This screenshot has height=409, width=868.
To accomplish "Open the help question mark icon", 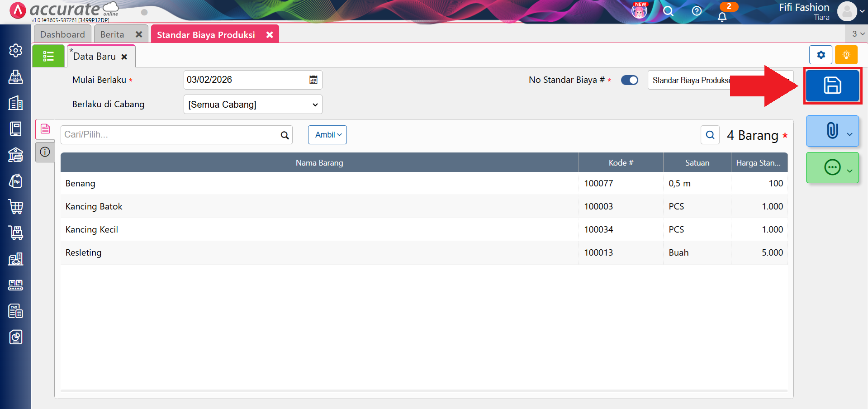I will pyautogui.click(x=697, y=11).
